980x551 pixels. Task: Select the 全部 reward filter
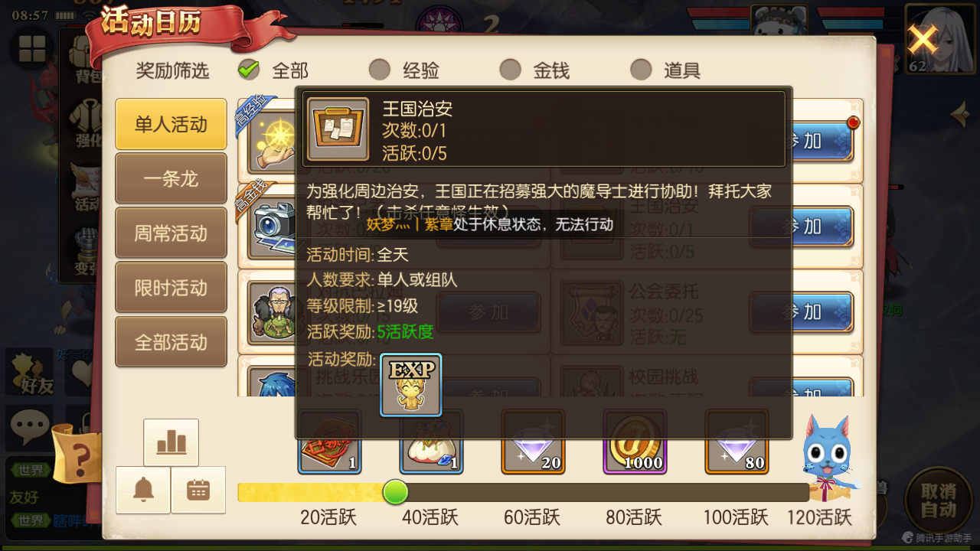pos(273,70)
